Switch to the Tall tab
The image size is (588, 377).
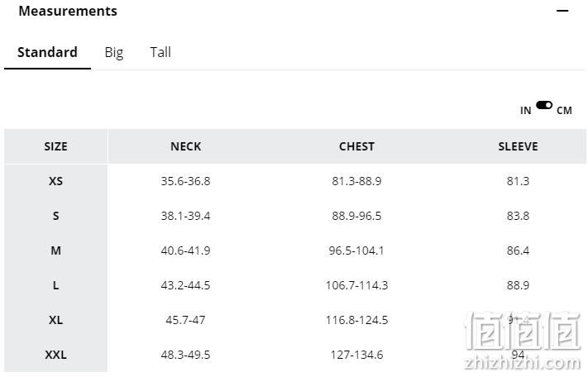160,52
